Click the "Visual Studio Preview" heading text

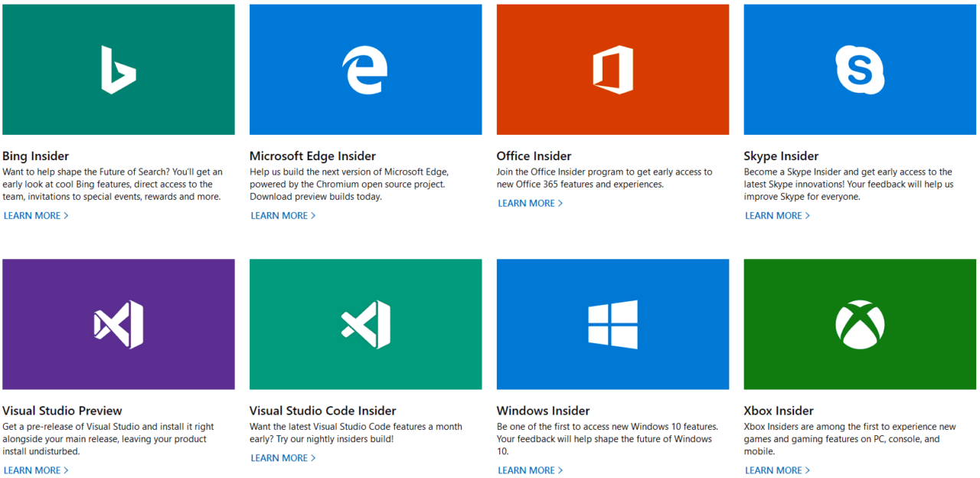click(x=62, y=411)
